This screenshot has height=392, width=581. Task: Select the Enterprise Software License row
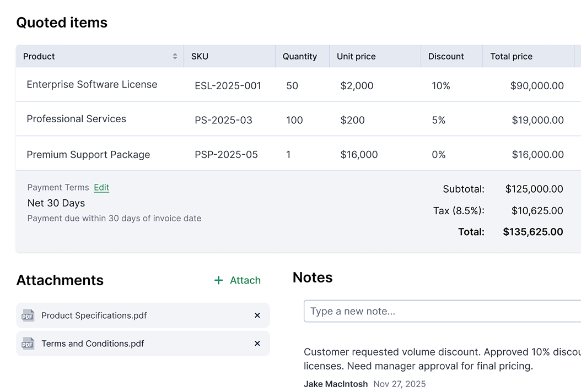[x=92, y=85]
